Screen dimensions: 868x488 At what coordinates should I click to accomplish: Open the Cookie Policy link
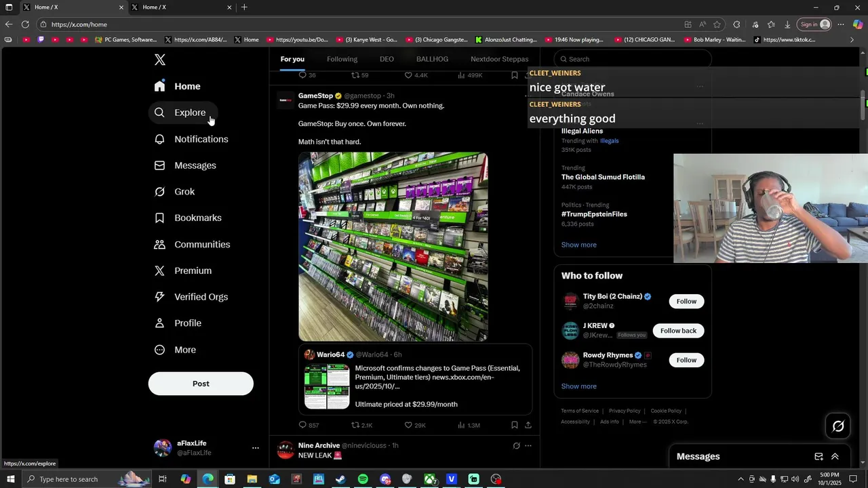tap(666, 411)
